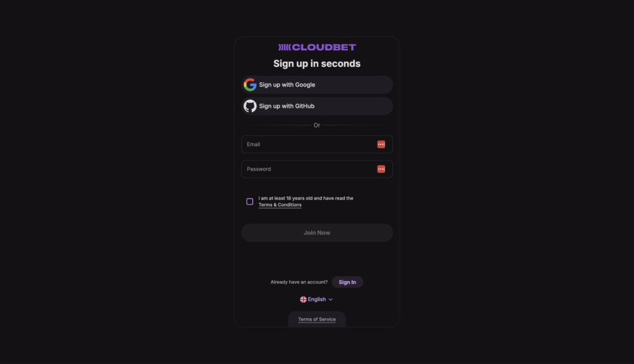Image resolution: width=634 pixels, height=364 pixels.
Task: Focus the Password input field
Action: click(317, 169)
